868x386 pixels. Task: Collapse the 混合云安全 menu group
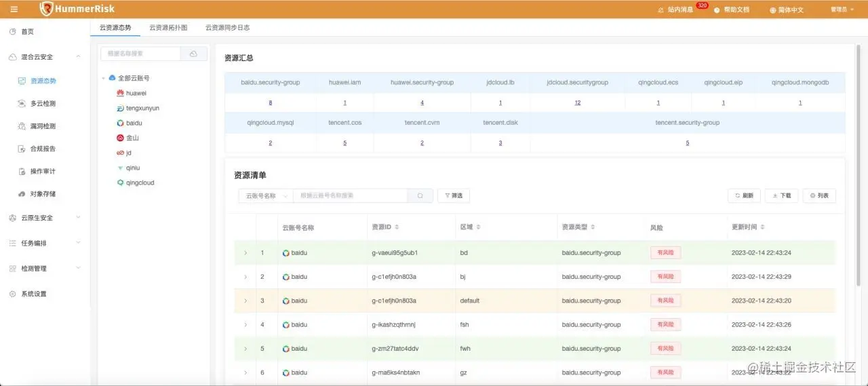(x=45, y=57)
